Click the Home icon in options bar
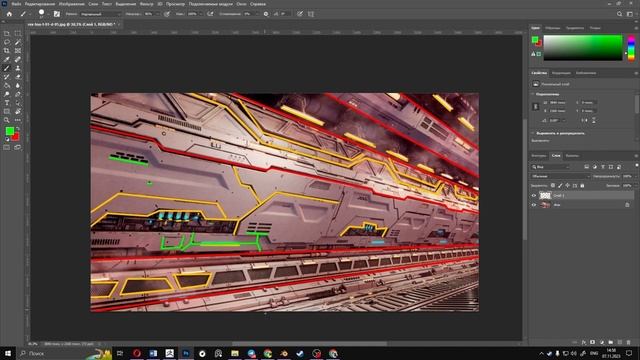Viewport: 640px width, 360px height. 9,14
